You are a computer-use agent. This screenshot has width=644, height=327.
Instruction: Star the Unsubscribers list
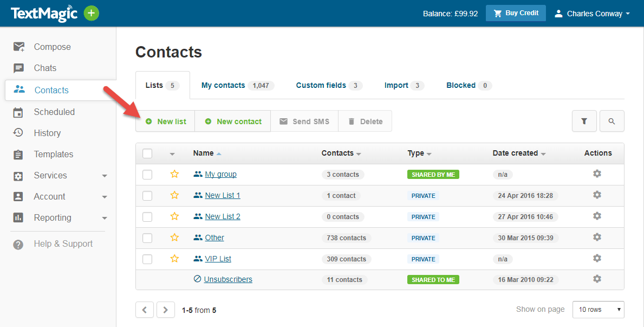click(174, 279)
